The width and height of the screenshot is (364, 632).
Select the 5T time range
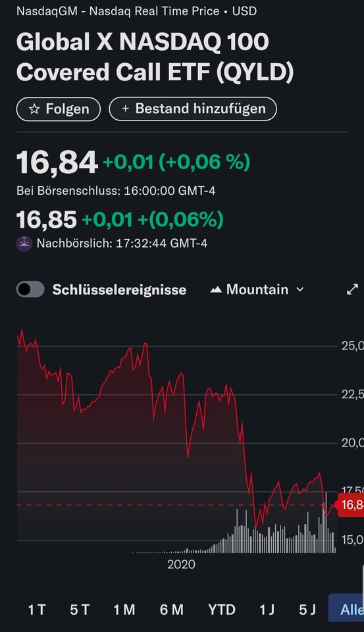click(80, 610)
